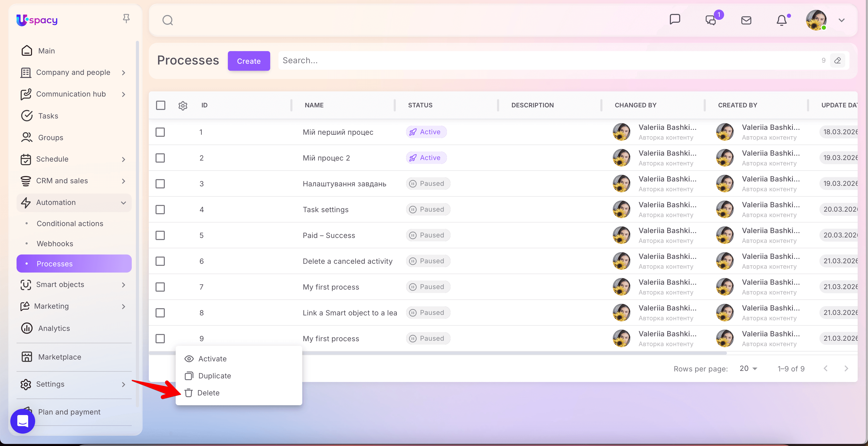Toggle the select-all checkbox in header

coord(160,105)
